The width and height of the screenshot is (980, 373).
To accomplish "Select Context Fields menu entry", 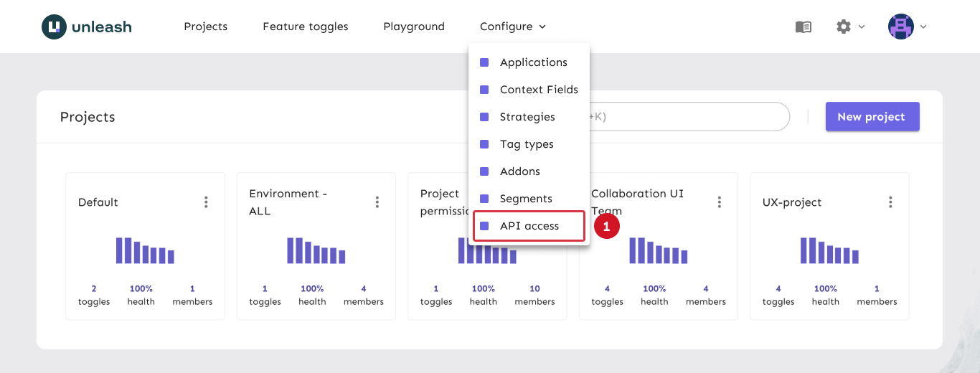I will [538, 90].
